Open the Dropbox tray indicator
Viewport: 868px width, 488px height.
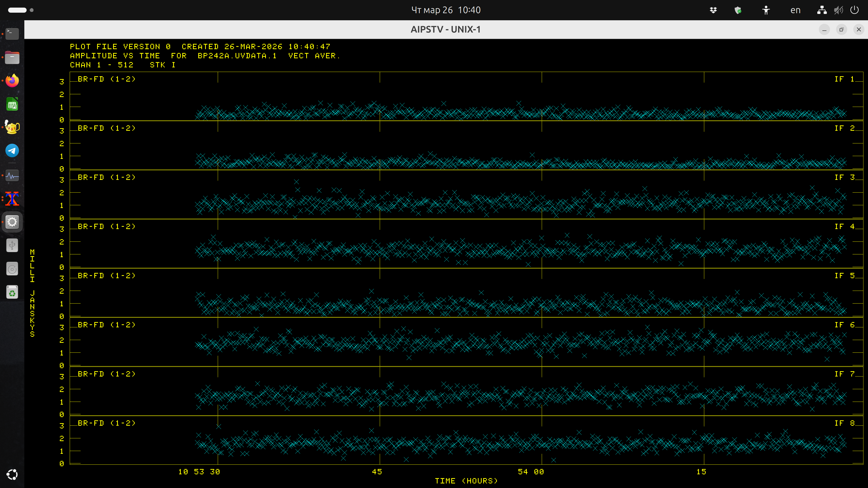(713, 10)
